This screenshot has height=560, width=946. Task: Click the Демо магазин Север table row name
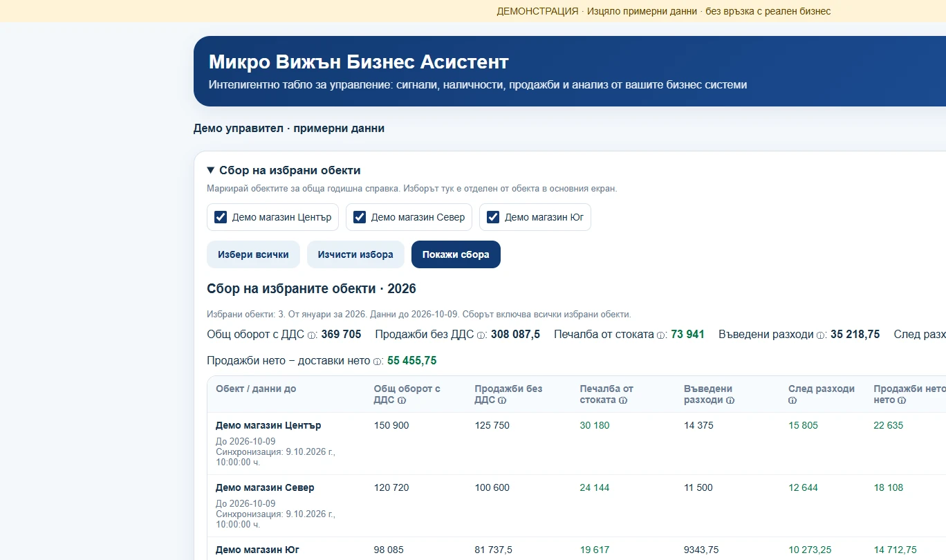[x=265, y=487]
